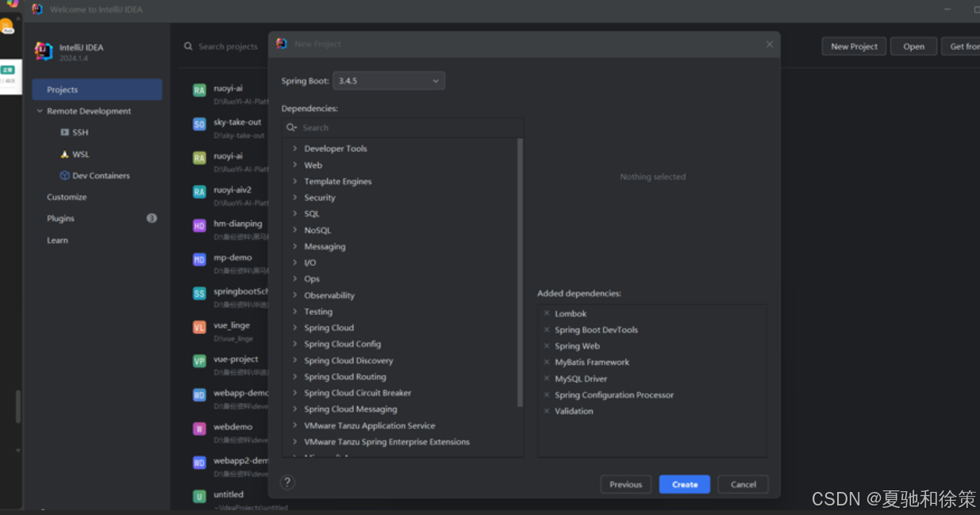Expand the Spring Cloud Config category
The image size is (980, 515).
[x=294, y=344]
